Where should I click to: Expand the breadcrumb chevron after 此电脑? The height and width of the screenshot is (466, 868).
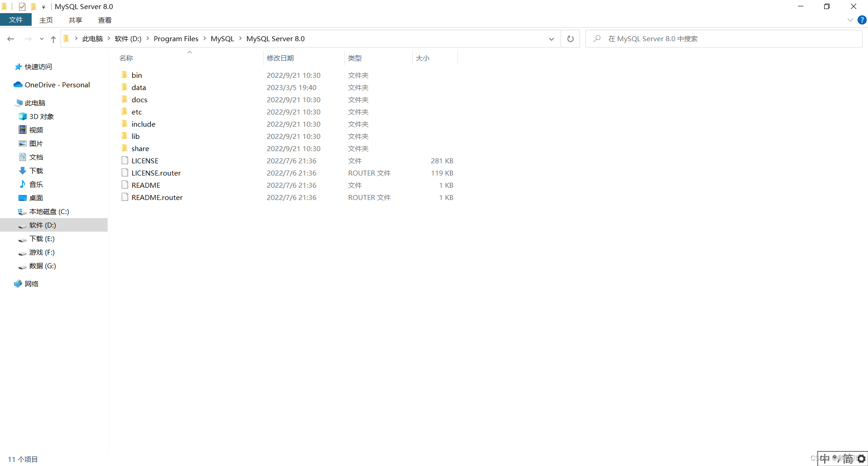109,38
